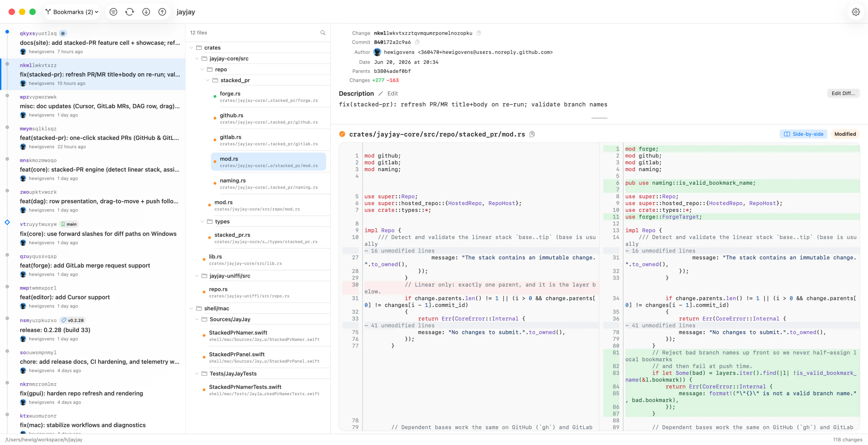This screenshot has height=445, width=868.
Task: Click the parent commit b3804adef0bf
Action: (x=392, y=71)
